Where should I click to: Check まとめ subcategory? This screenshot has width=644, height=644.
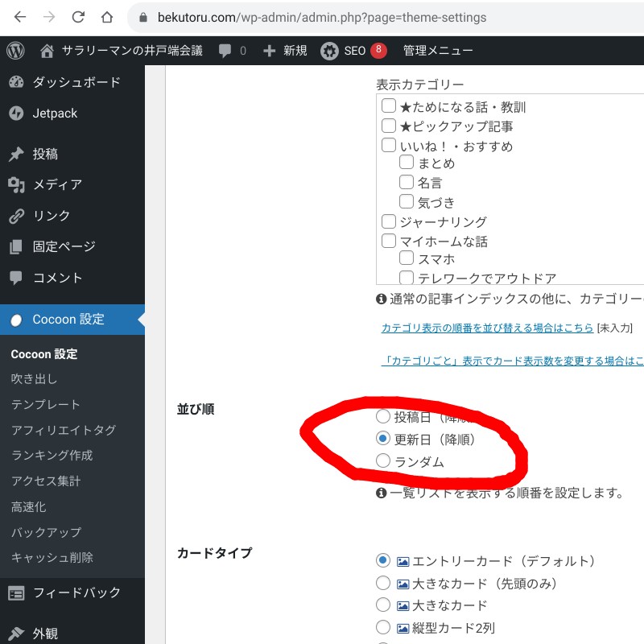(x=407, y=162)
